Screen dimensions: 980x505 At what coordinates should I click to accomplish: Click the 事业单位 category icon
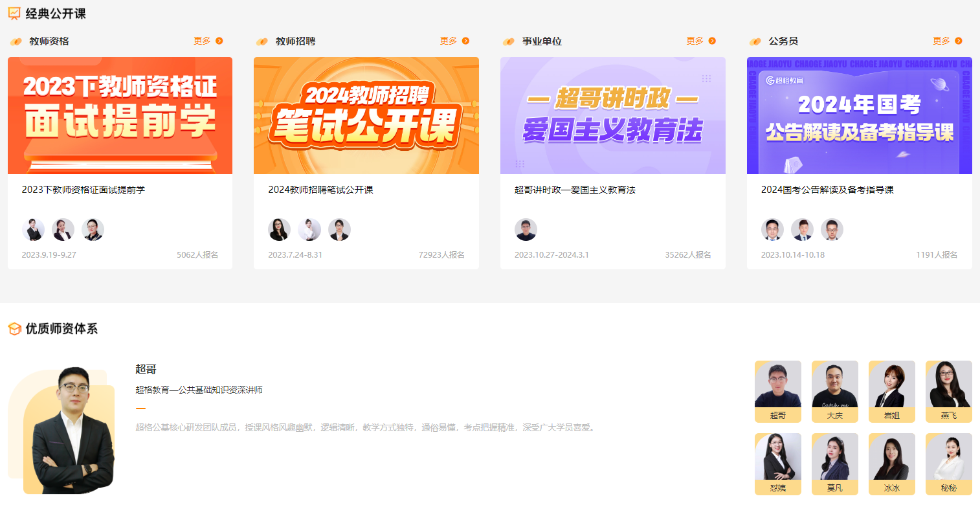[509, 41]
